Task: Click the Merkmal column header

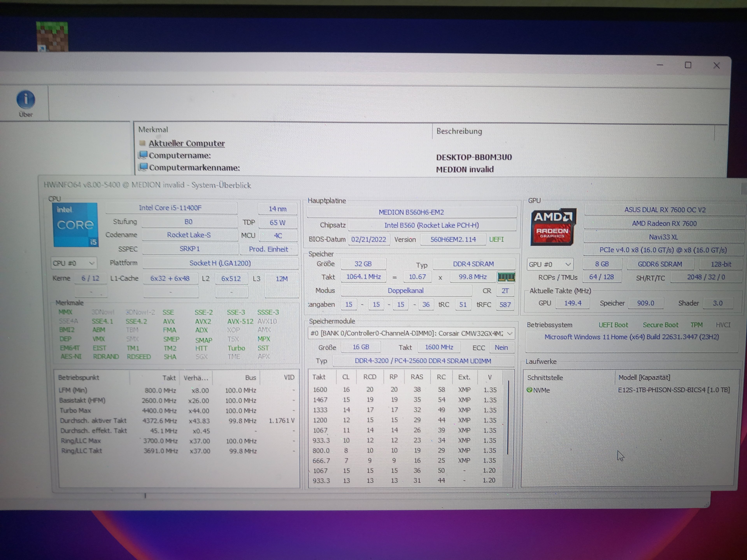Action: click(153, 129)
